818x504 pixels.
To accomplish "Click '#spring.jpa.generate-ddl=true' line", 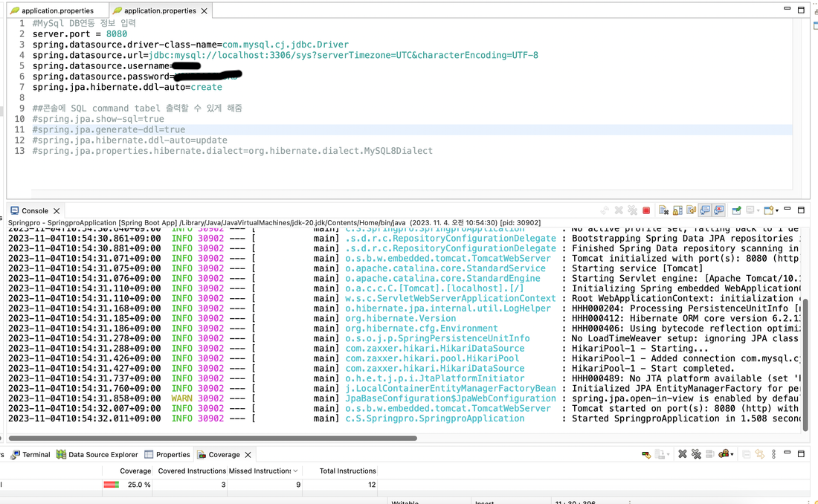I will click(x=109, y=129).
